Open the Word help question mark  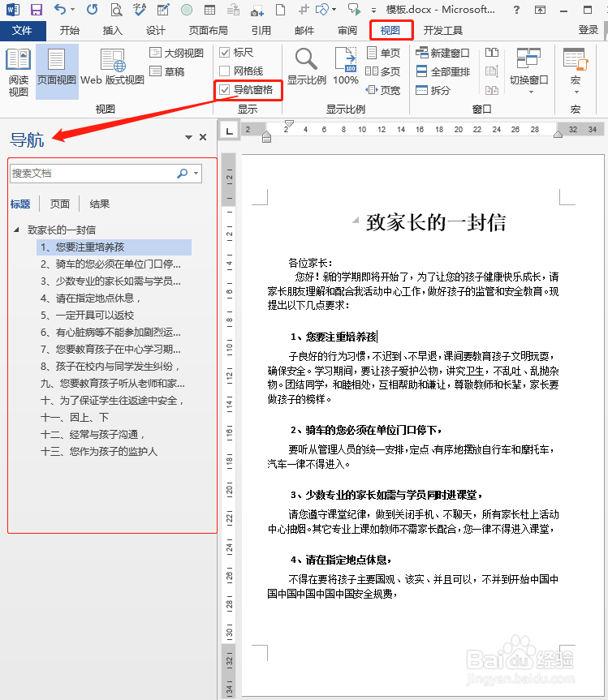[516, 10]
